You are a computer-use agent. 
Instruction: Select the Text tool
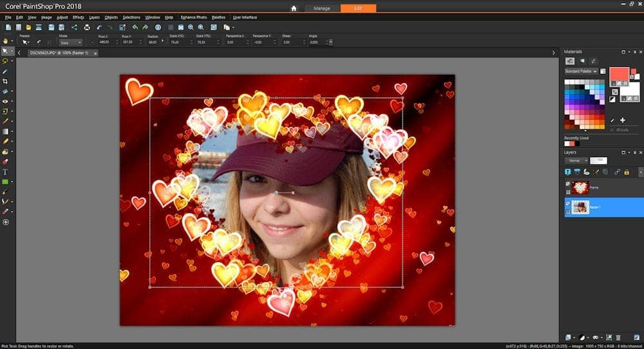(5, 172)
